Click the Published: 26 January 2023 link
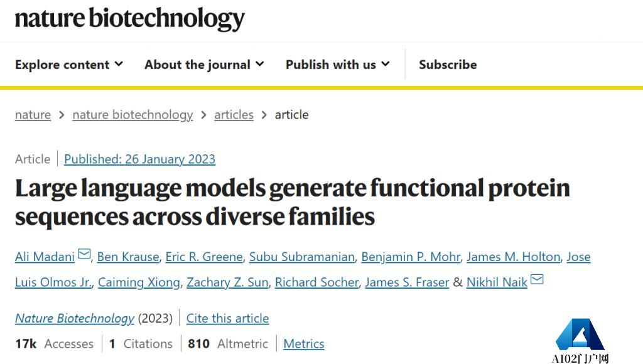643x364 pixels. (140, 159)
